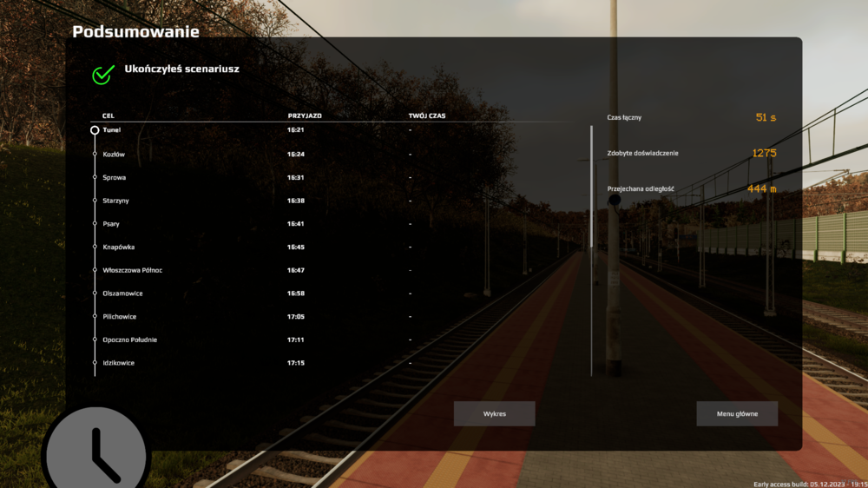Select the Kozłów station row
Image resolution: width=868 pixels, height=488 pixels.
114,155
